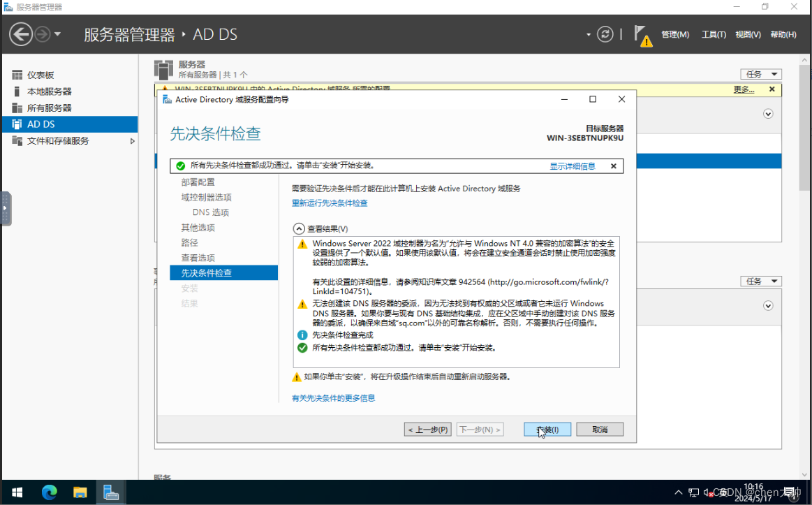Go to 部署配置 wizard step

click(x=198, y=182)
